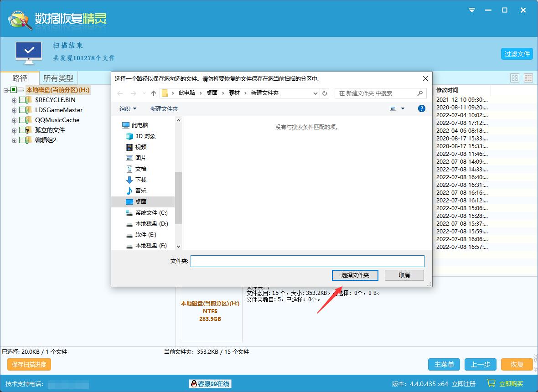Screen dimensions: 538x392
Task: Go to 上一步
Action: point(481,364)
